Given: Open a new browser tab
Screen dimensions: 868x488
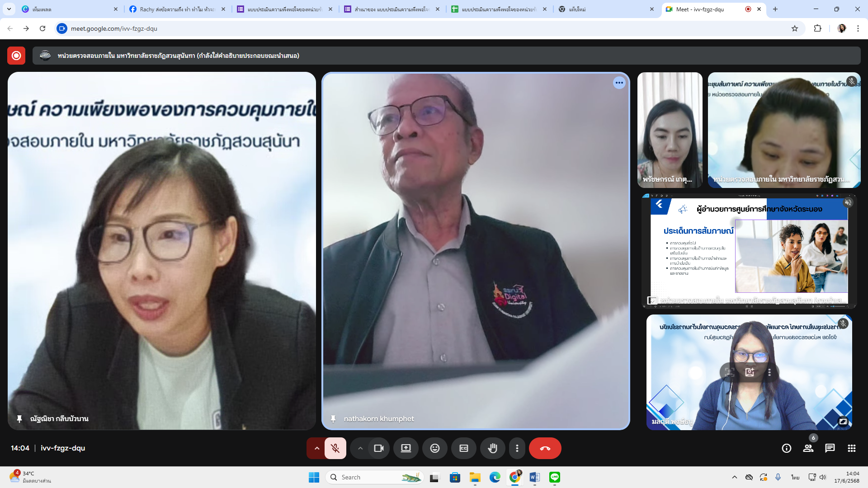Looking at the screenshot, I should click(775, 9).
